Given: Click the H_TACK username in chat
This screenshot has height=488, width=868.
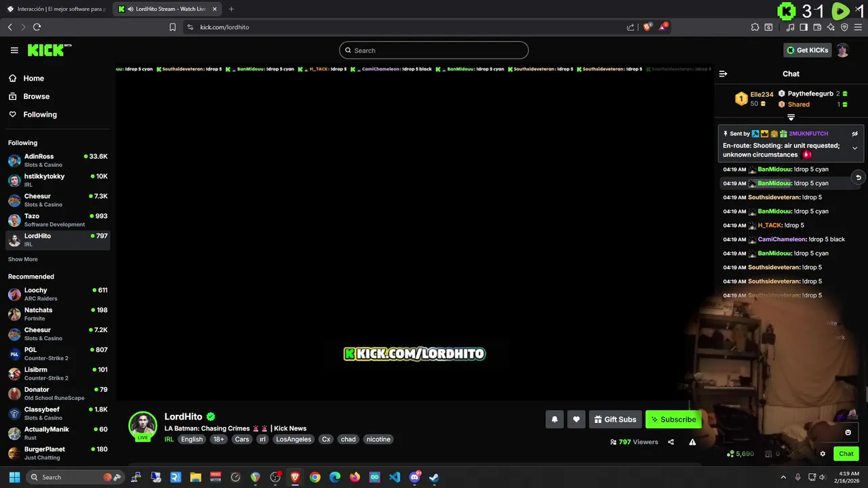Looking at the screenshot, I should 770,225.
